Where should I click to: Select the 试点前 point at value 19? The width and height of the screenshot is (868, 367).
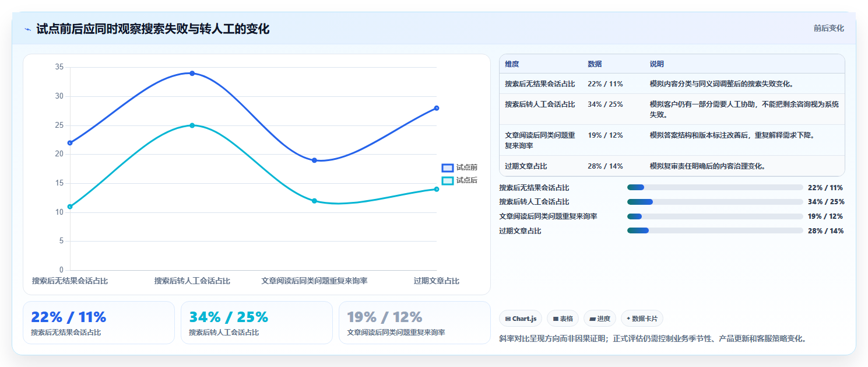click(314, 160)
